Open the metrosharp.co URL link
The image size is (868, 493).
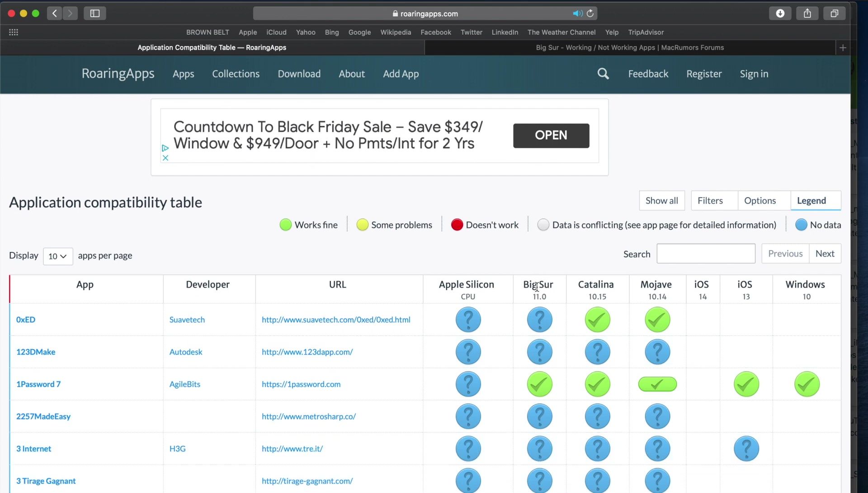tap(309, 417)
